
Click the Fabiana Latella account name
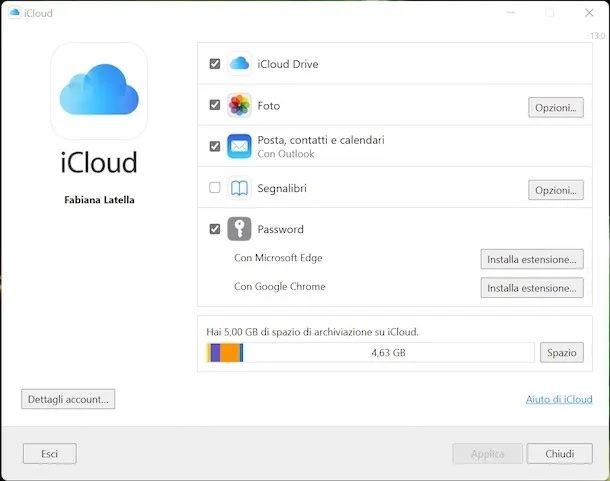point(99,200)
